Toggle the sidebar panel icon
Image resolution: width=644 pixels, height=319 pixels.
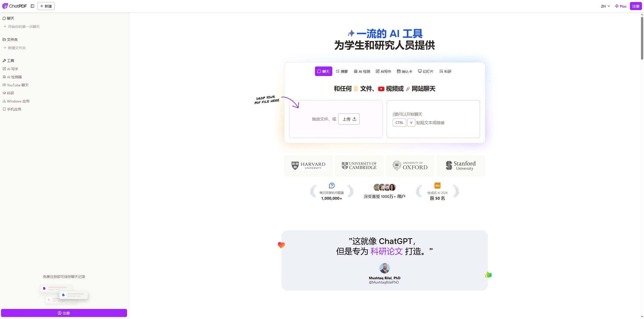tap(32, 6)
